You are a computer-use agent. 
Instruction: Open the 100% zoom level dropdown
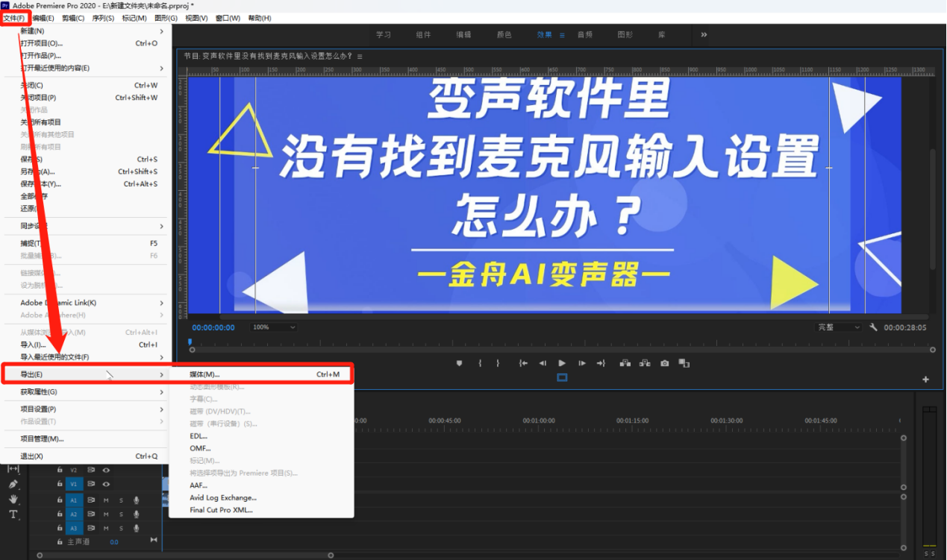(x=274, y=327)
